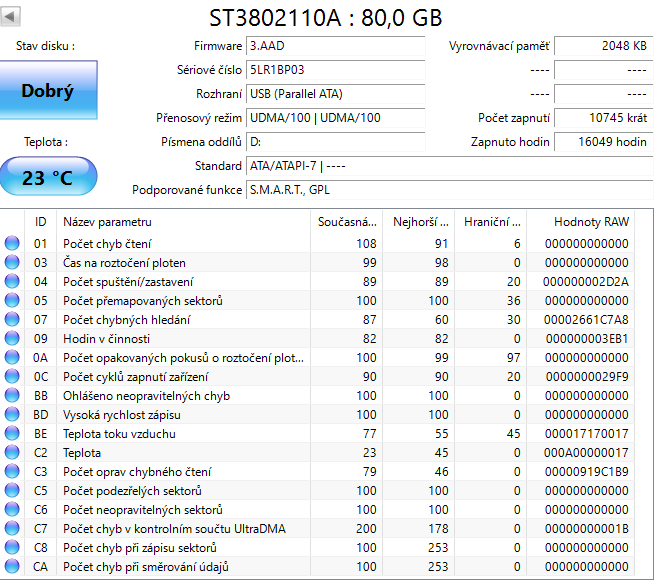The height and width of the screenshot is (587, 662).
Task: Click the serial number field 5LR1BP03
Action: tap(336, 70)
